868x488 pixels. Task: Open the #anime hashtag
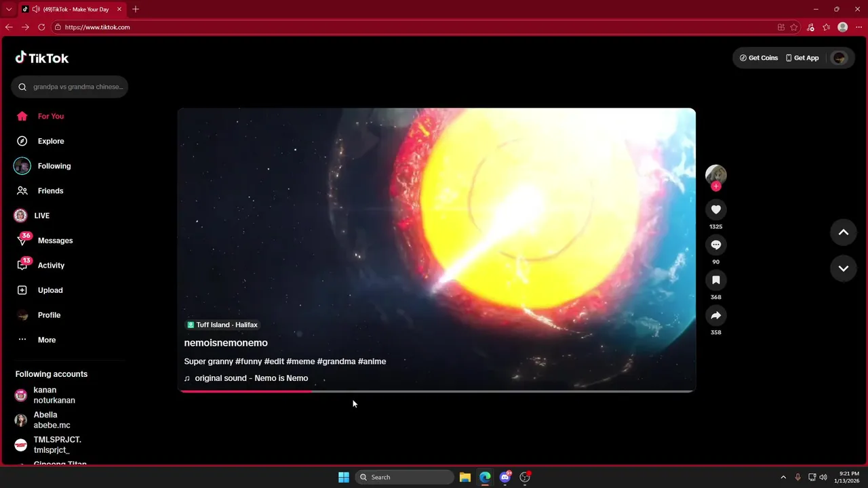coord(372,361)
